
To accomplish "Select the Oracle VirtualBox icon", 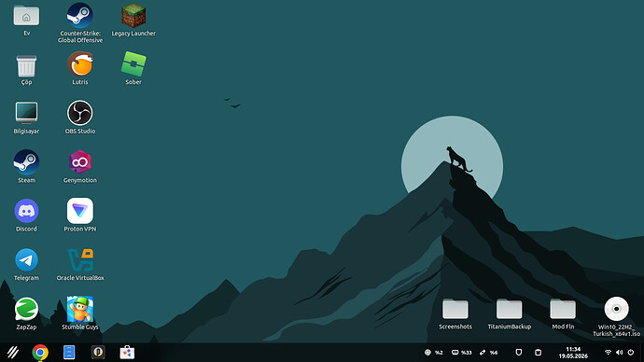I will (80, 259).
